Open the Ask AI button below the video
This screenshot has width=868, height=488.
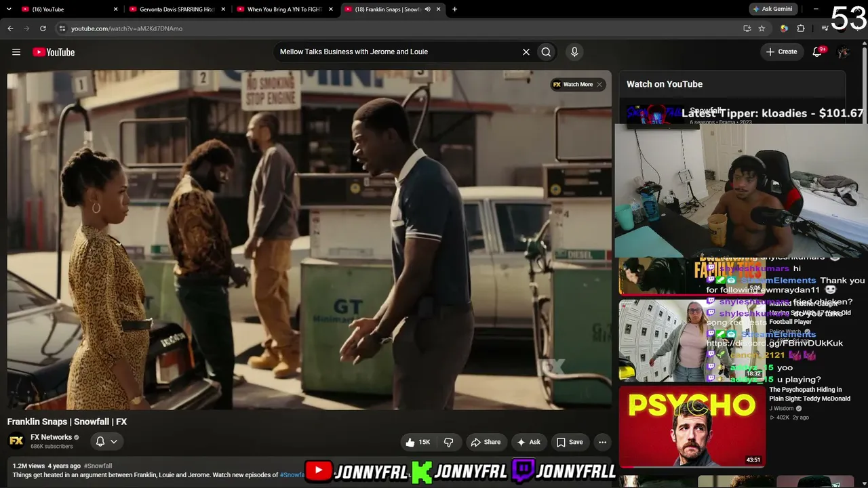click(x=528, y=442)
